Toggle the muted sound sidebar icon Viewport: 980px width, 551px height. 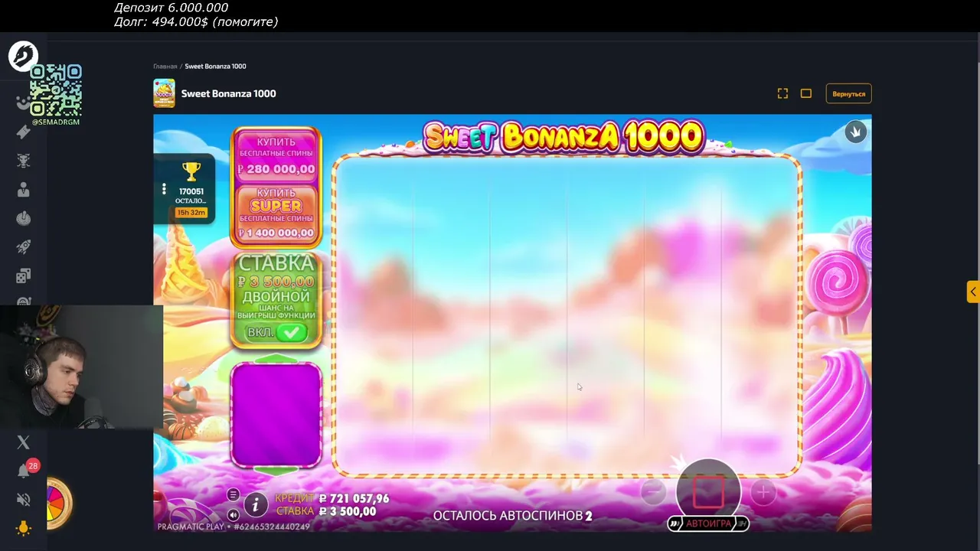tap(23, 500)
